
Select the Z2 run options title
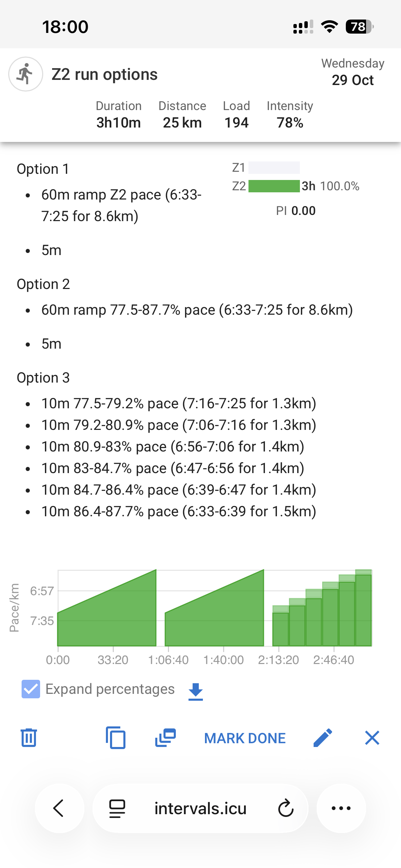105,74
